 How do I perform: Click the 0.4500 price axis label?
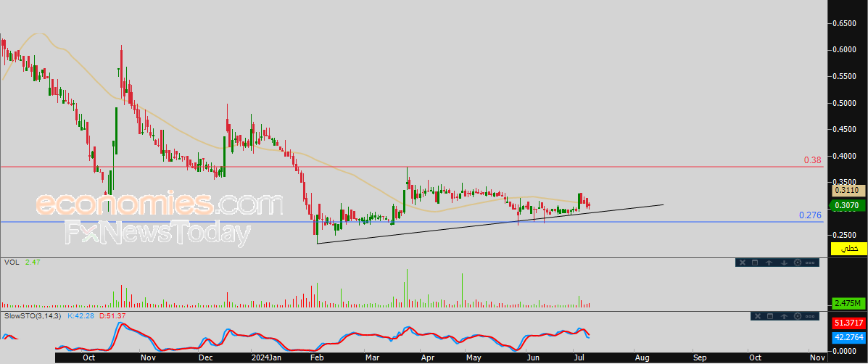coord(846,130)
